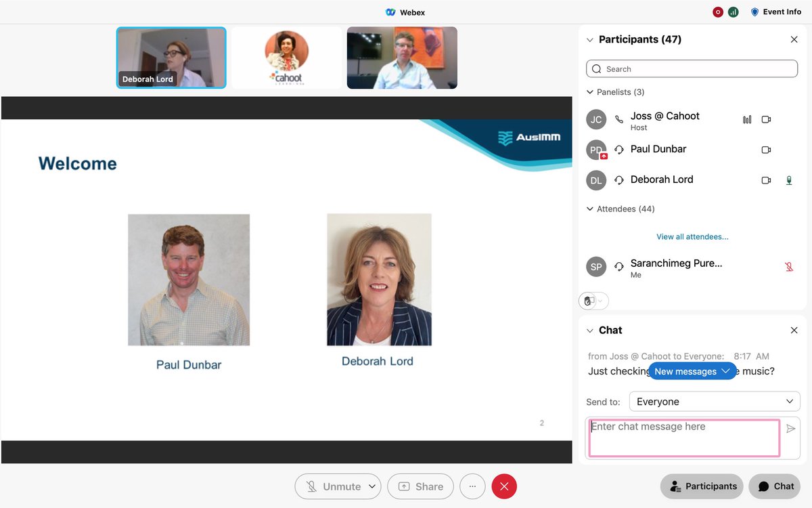Open the More options ellipsis button

tap(472, 486)
